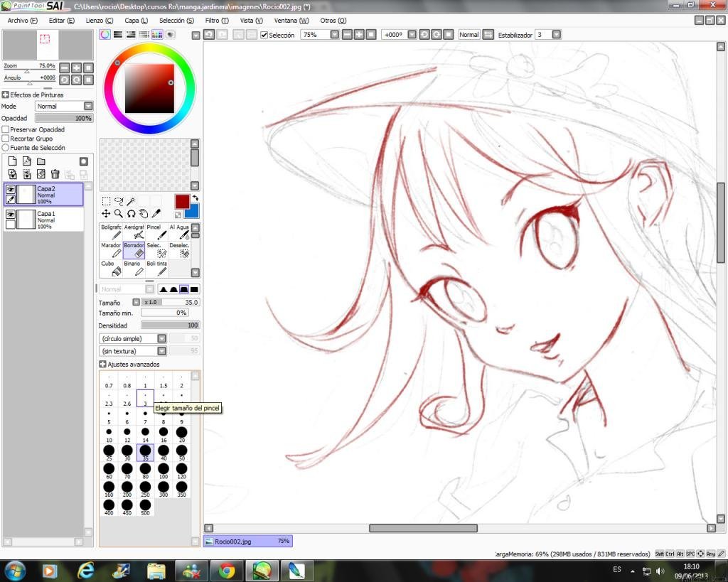Switch to the Rocio002.jpg document tab

pos(248,541)
